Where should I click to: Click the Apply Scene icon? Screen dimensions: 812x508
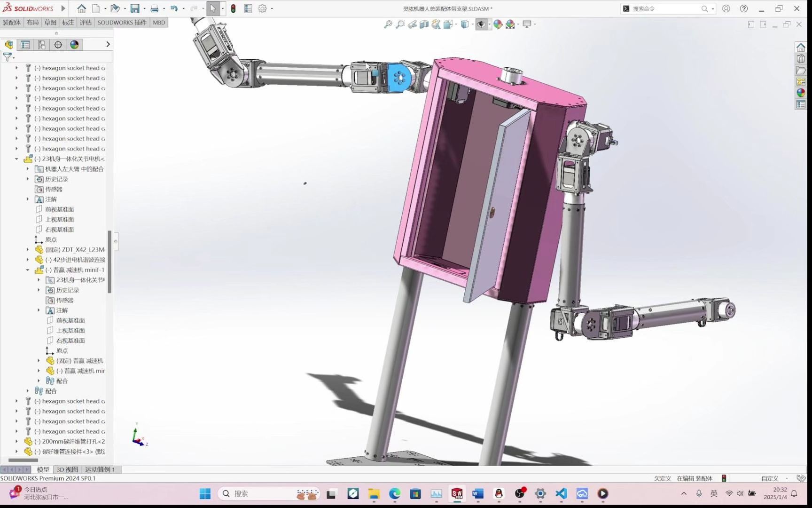[x=510, y=24]
